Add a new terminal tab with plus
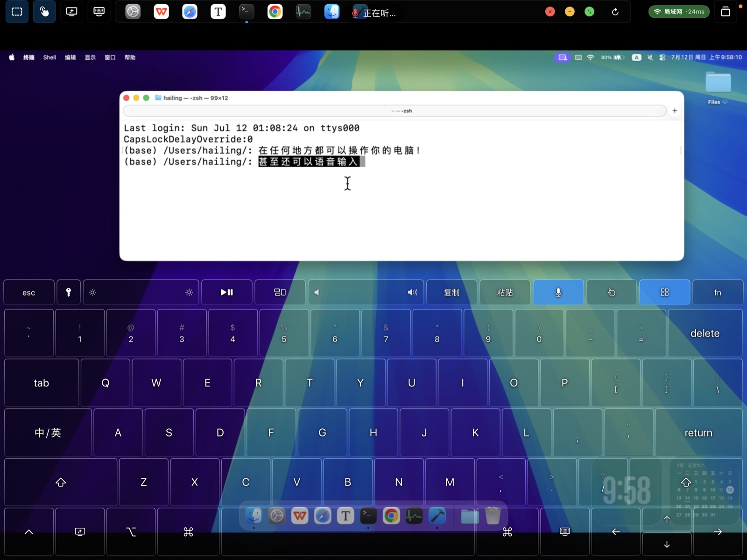Viewport: 747px width, 560px height. [675, 111]
